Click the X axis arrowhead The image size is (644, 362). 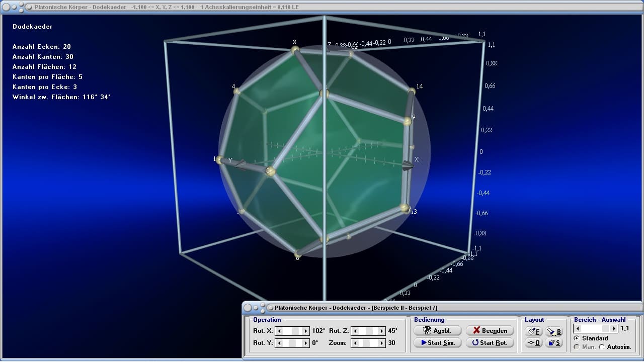(408, 166)
